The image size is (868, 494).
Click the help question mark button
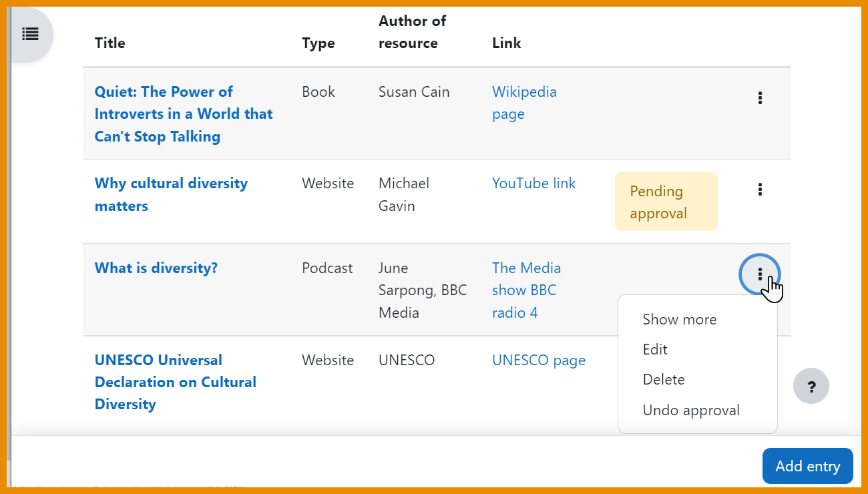(x=811, y=387)
